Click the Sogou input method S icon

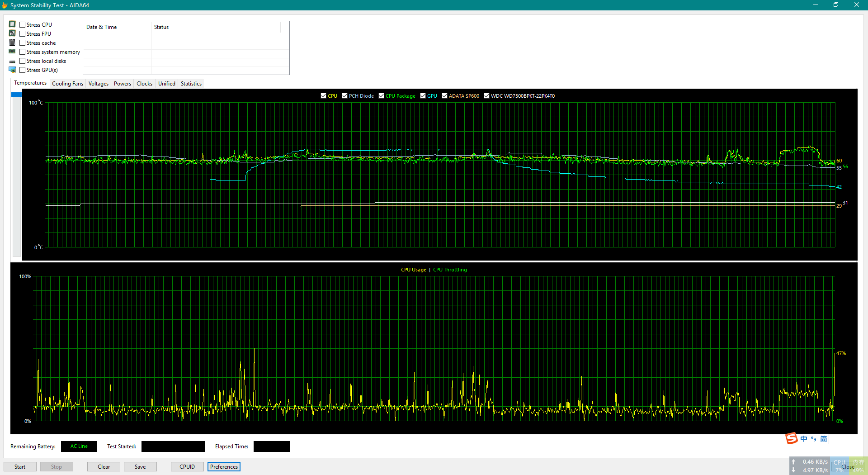click(x=792, y=438)
